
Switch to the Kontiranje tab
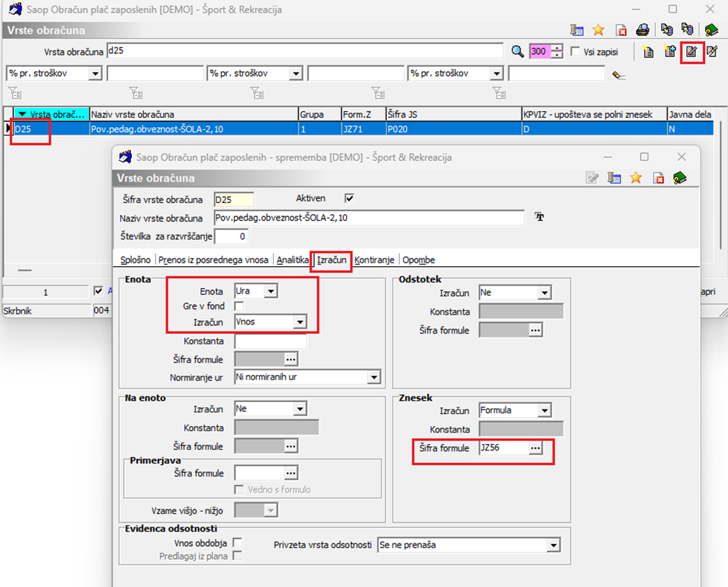pos(374,260)
